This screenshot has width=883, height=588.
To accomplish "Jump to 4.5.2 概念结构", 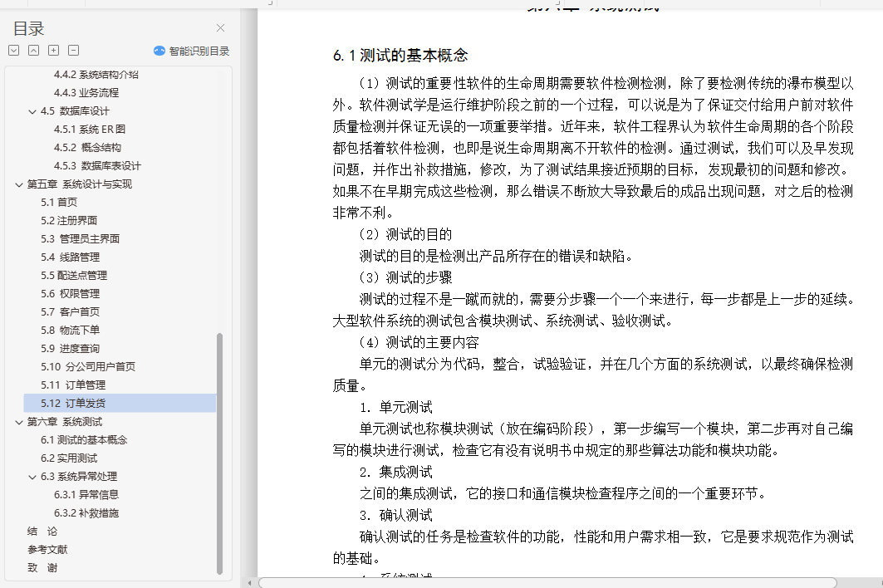I will 87,148.
